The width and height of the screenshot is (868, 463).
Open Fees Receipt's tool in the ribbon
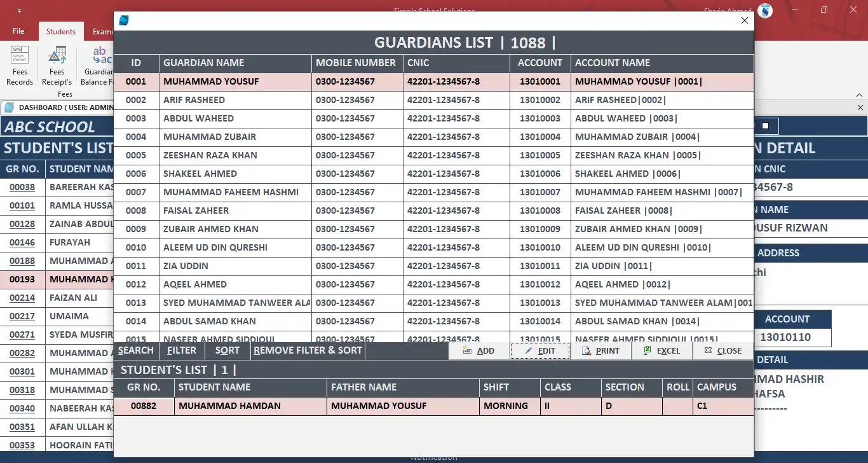(x=57, y=64)
